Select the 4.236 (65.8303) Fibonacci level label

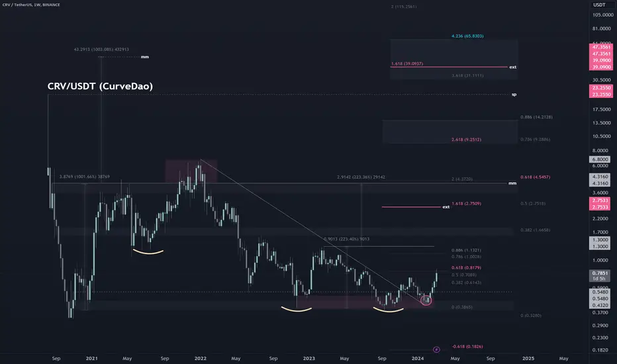coord(467,36)
